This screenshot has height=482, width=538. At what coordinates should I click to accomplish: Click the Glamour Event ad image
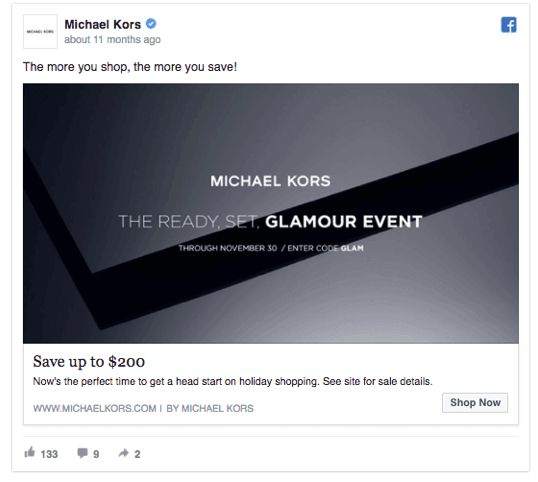pyautogui.click(x=271, y=213)
